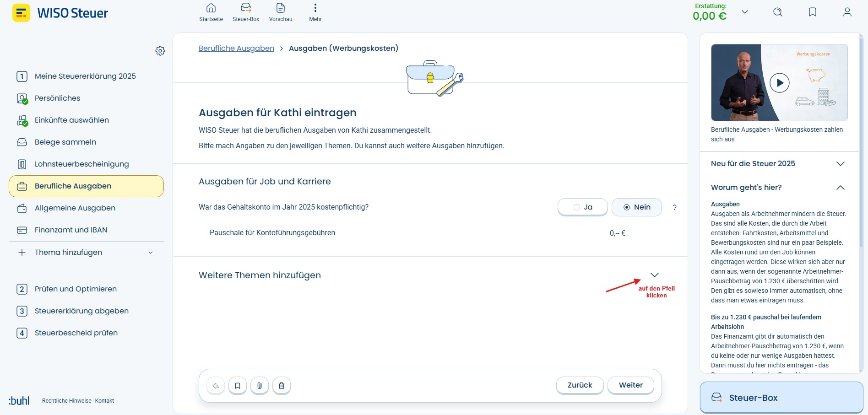The image size is (868, 415).
Task: Open Belege sammeln section
Action: click(x=86, y=142)
